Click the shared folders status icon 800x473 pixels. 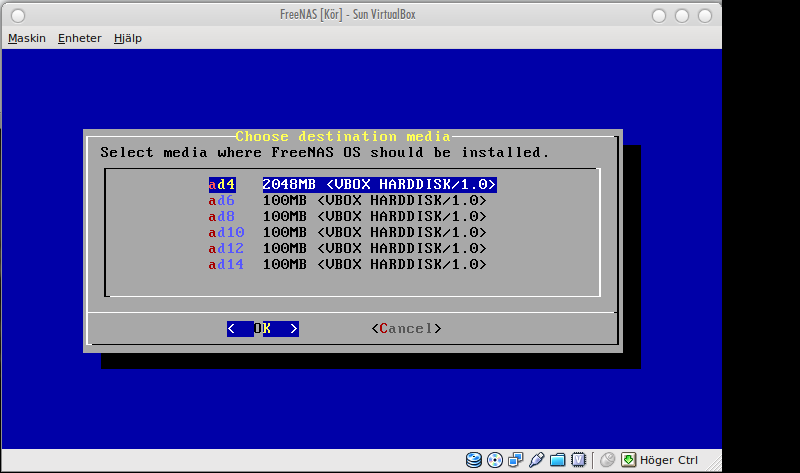click(x=557, y=460)
